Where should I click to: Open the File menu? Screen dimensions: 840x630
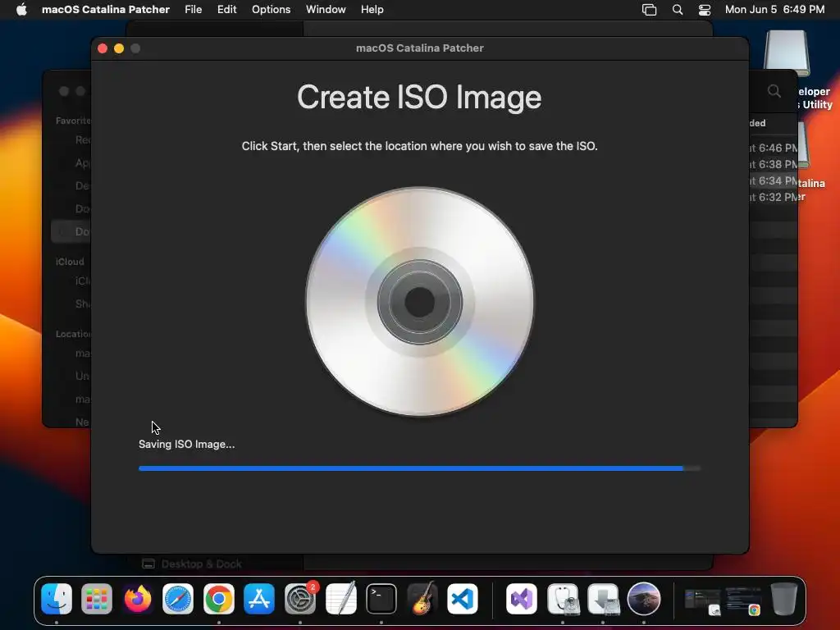pos(194,10)
